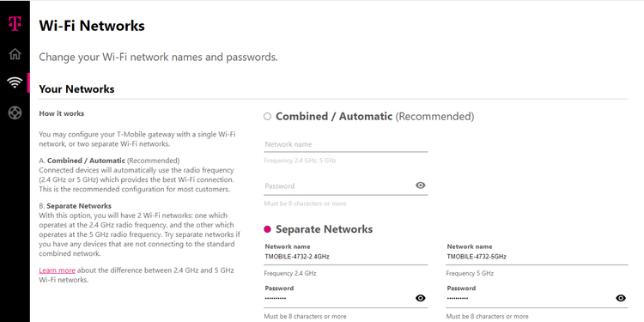Click the Your Networks section heading
Image resolution: width=644 pixels, height=322 pixels.
pyautogui.click(x=76, y=89)
